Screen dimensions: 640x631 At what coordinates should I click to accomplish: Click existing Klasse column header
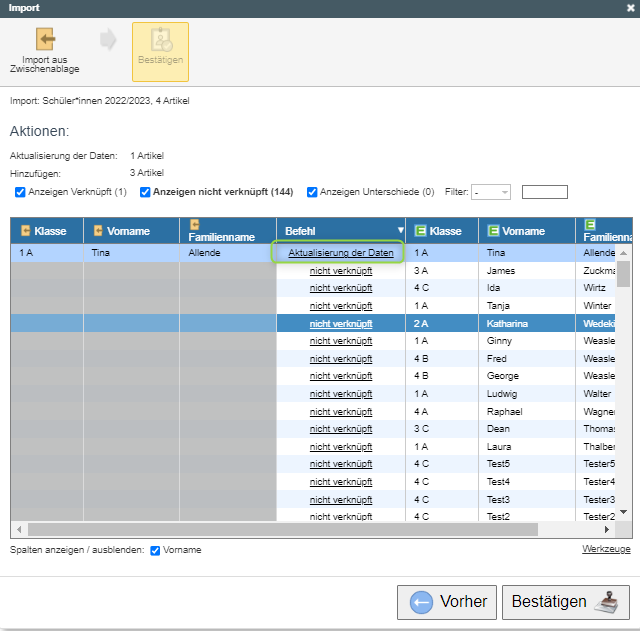point(442,231)
